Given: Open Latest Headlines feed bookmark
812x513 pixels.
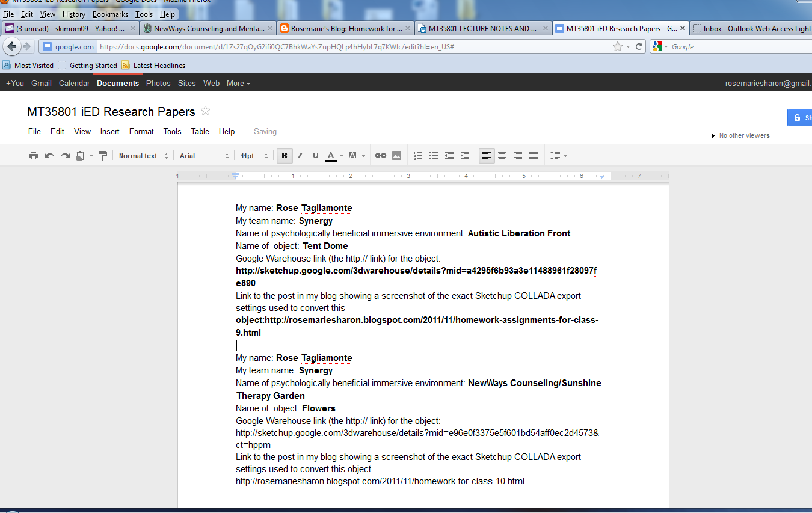Looking at the screenshot, I should (153, 65).
